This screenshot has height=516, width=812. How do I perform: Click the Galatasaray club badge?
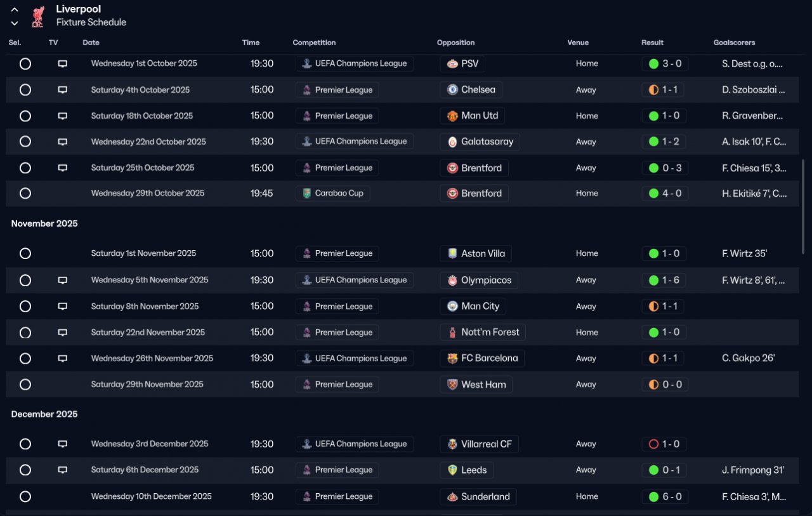[452, 142]
